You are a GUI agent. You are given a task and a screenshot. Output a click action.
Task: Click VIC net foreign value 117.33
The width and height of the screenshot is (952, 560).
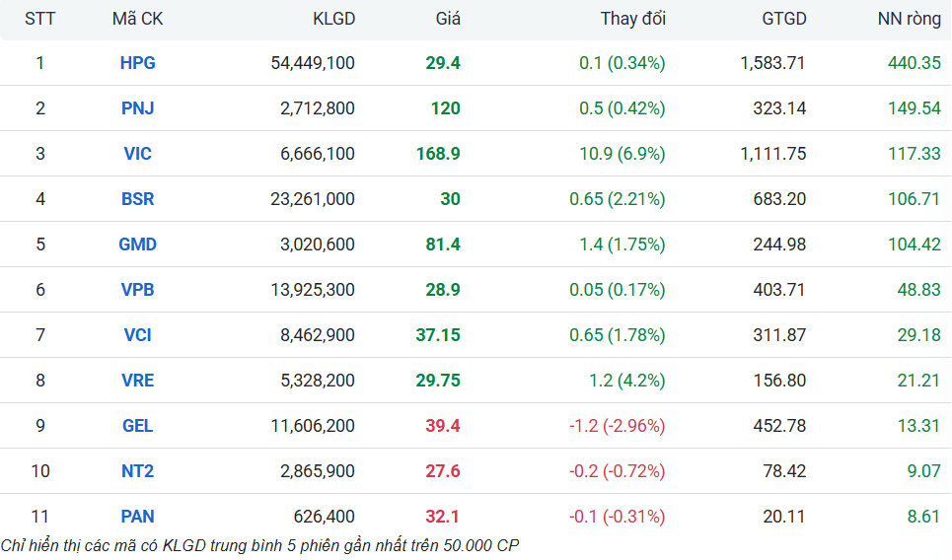(915, 154)
